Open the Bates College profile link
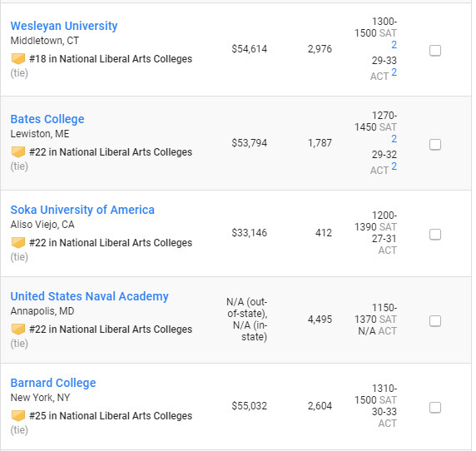The height and width of the screenshot is (451, 476). pyautogui.click(x=47, y=119)
